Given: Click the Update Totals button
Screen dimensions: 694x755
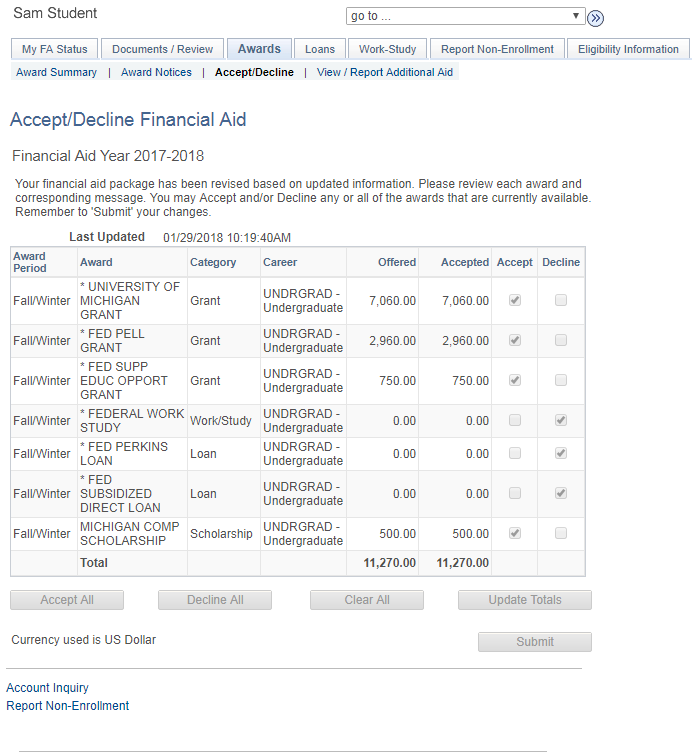Looking at the screenshot, I should click(525, 600).
